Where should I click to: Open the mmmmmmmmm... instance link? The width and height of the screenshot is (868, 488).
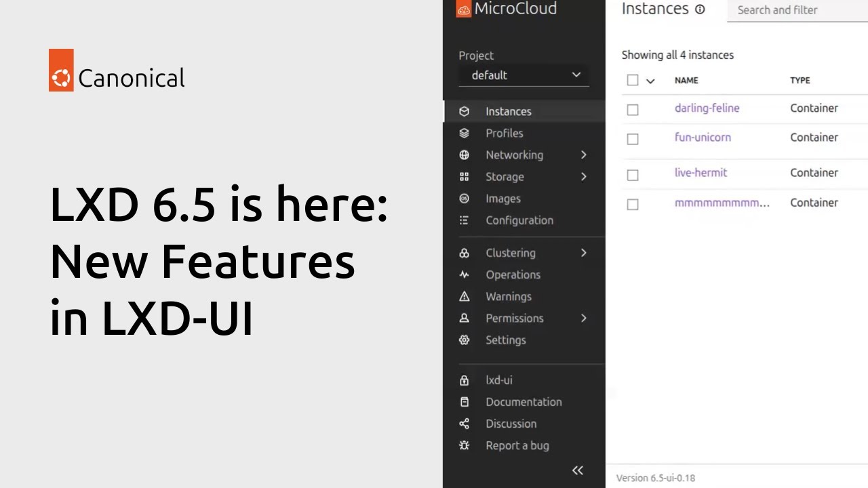722,203
